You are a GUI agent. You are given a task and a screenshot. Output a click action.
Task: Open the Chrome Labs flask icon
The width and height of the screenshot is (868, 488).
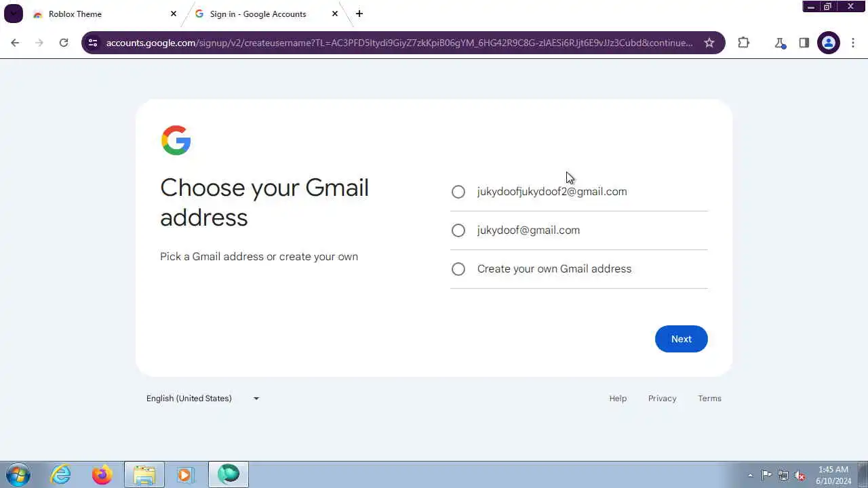click(x=780, y=43)
